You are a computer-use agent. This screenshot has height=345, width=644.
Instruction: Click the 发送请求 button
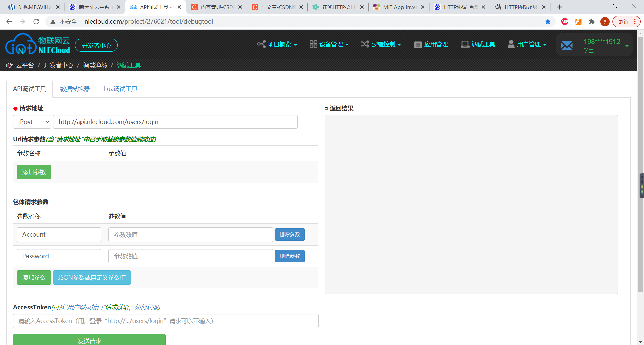click(x=89, y=340)
